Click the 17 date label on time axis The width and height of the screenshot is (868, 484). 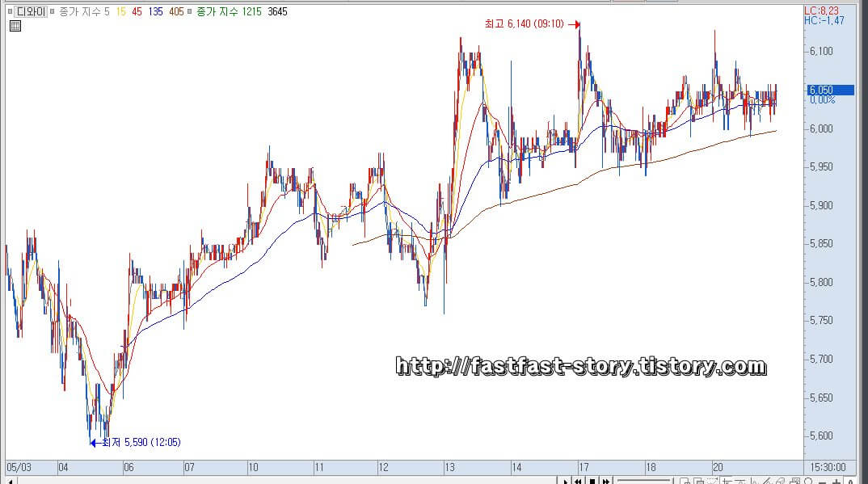click(x=584, y=467)
